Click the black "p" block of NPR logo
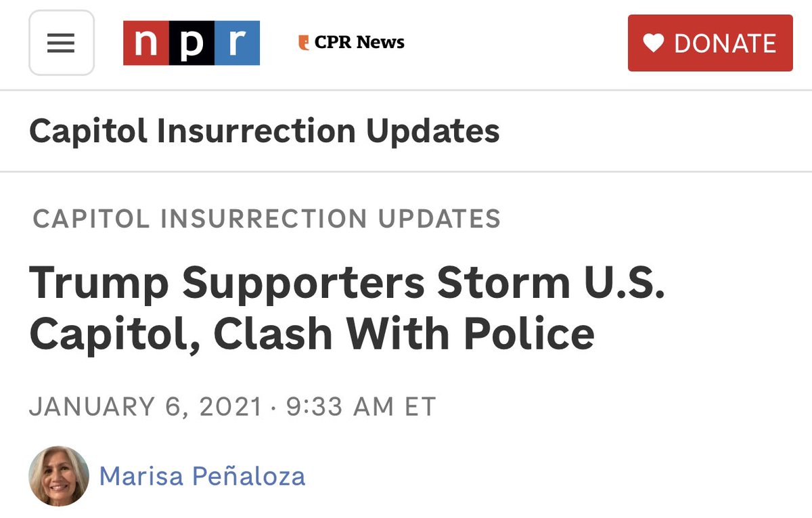 point(191,43)
